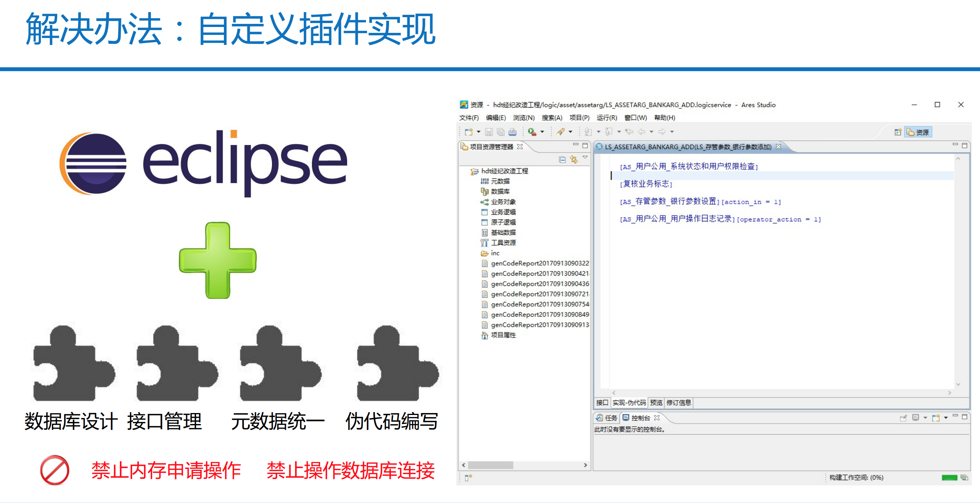This screenshot has width=980, height=503.
Task: Open the New wizard dropdown arrow
Action: [478, 132]
